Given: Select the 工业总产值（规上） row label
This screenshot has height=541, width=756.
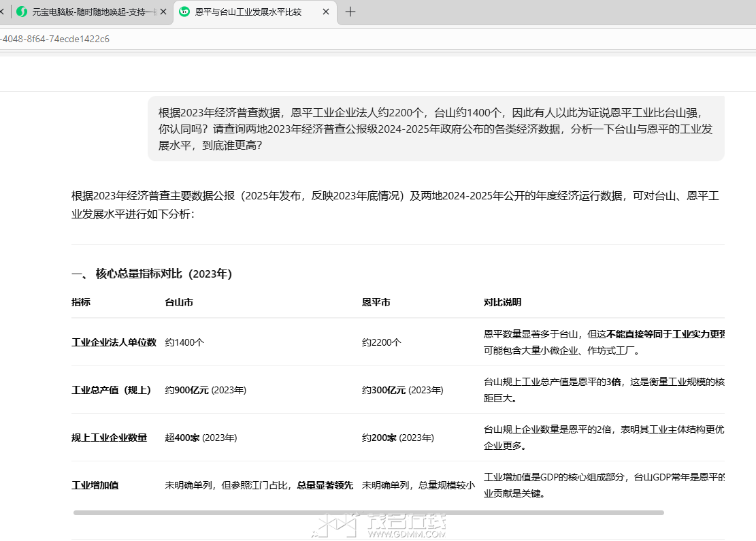Looking at the screenshot, I should pos(112,390).
